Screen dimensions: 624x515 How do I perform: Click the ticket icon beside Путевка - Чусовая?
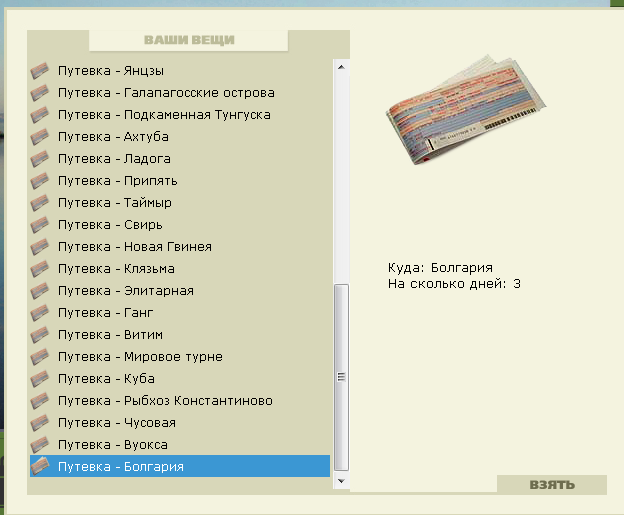(x=39, y=423)
